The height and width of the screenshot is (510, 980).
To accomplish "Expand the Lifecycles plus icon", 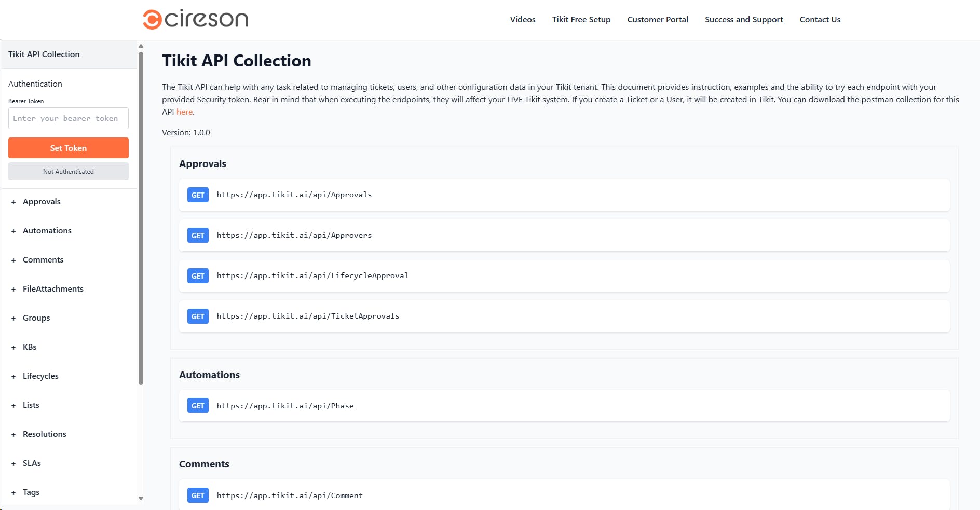I will [13, 377].
